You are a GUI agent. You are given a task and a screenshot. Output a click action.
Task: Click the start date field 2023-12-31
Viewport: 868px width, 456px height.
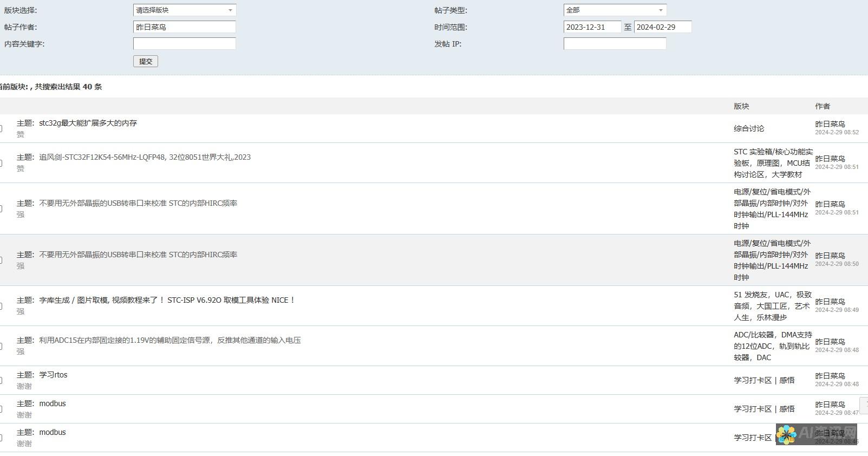(x=592, y=27)
